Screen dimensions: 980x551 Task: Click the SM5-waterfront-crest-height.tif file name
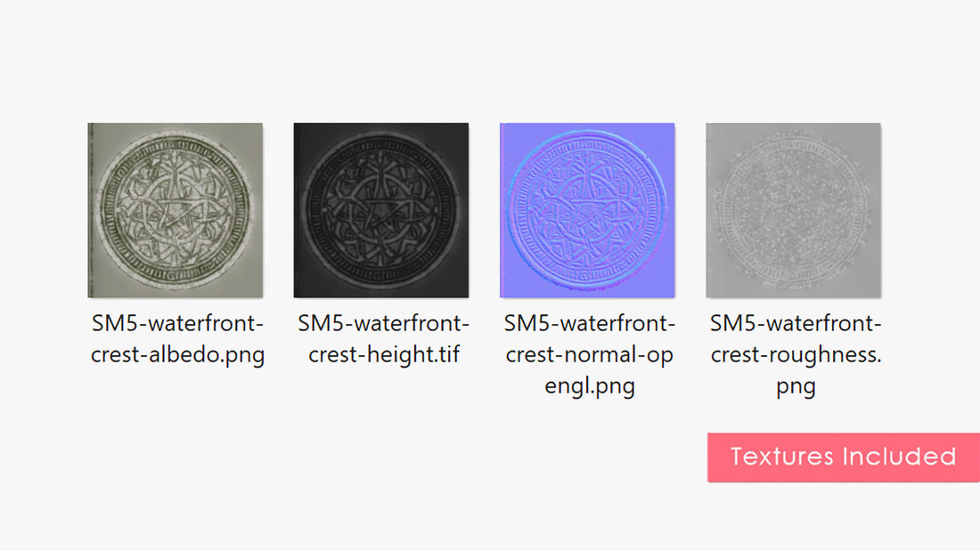click(x=383, y=338)
